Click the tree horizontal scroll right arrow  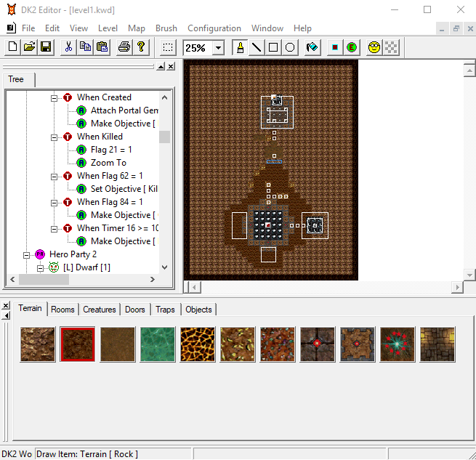[153, 279]
